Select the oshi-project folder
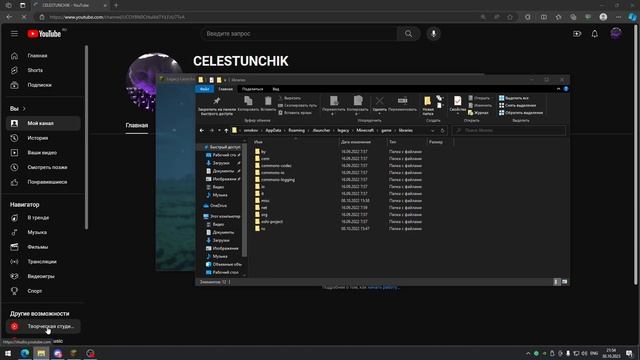Viewport: 640px width, 360px height. (269, 222)
